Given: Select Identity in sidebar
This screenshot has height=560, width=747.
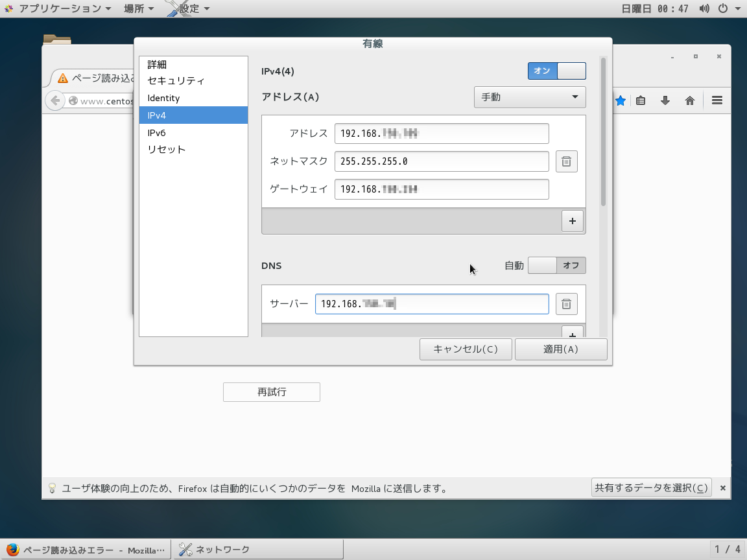Looking at the screenshot, I should 193,98.
